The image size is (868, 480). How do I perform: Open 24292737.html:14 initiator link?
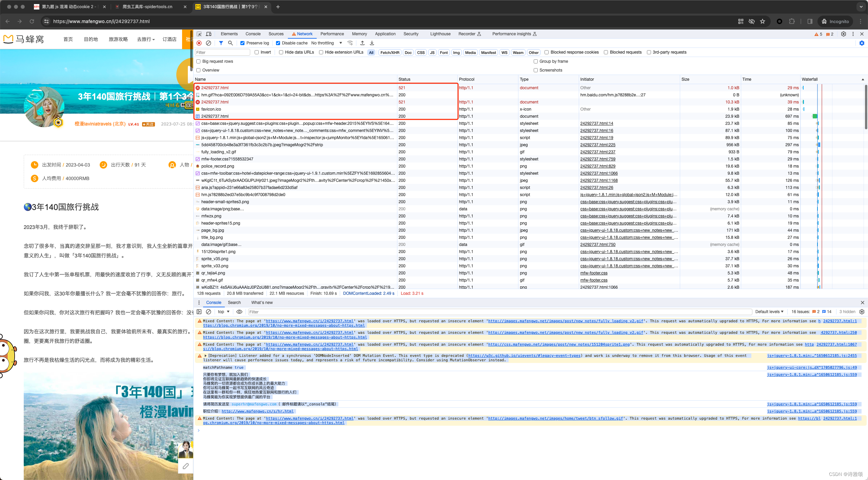pos(596,123)
